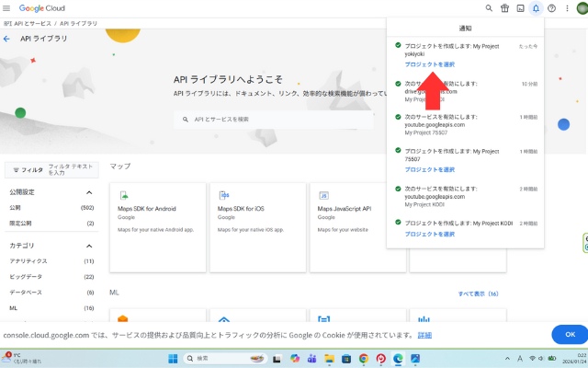Click the API とサービス search field

(276, 120)
